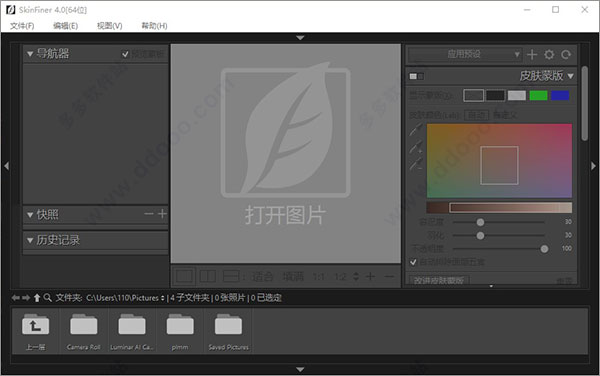
Task: Select the blue mask display swatch
Action: tap(560, 95)
